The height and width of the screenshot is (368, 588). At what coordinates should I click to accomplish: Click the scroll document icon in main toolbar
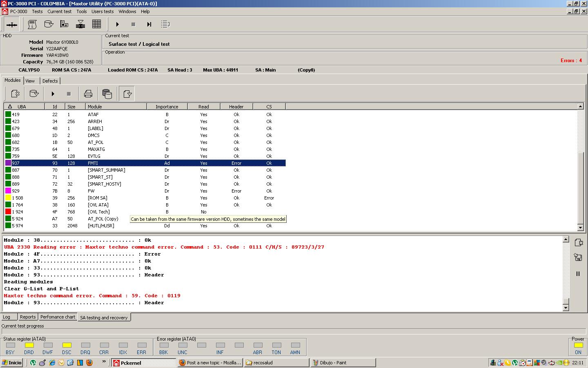(32, 24)
